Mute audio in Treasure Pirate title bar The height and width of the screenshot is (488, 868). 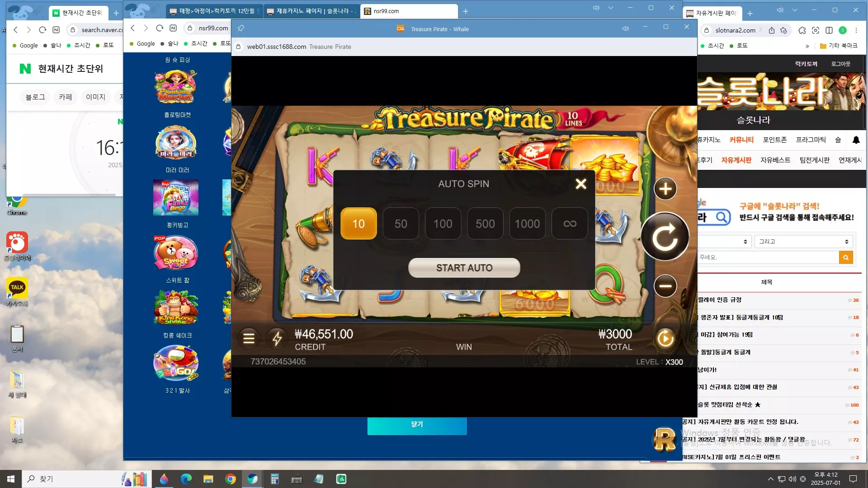pos(625,28)
